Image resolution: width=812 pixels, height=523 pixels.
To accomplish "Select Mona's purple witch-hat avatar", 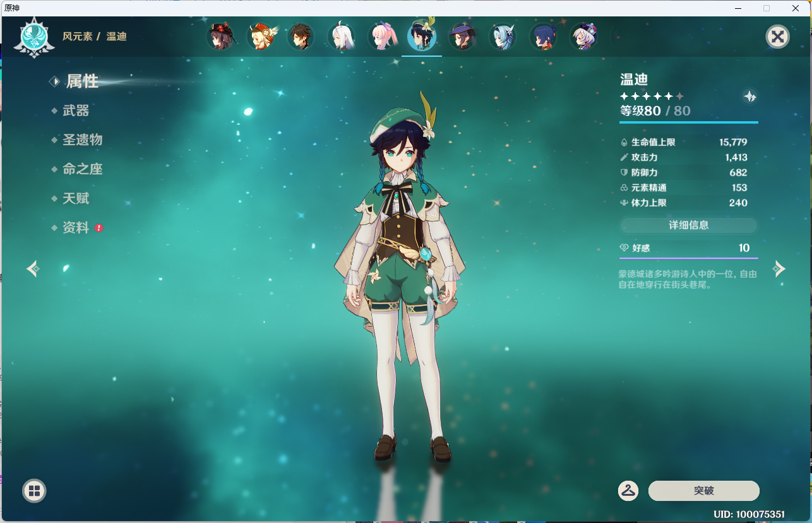I will 462,37.
